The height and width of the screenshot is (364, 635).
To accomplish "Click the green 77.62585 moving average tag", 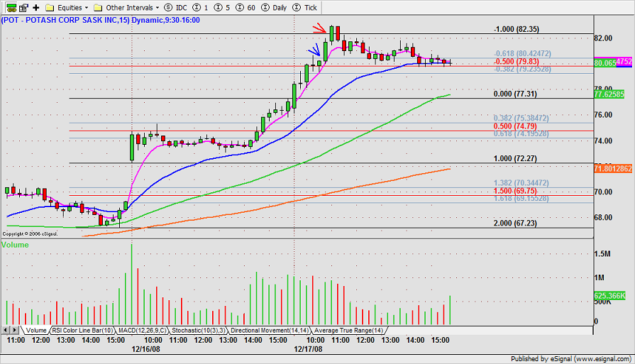I will [609, 94].
